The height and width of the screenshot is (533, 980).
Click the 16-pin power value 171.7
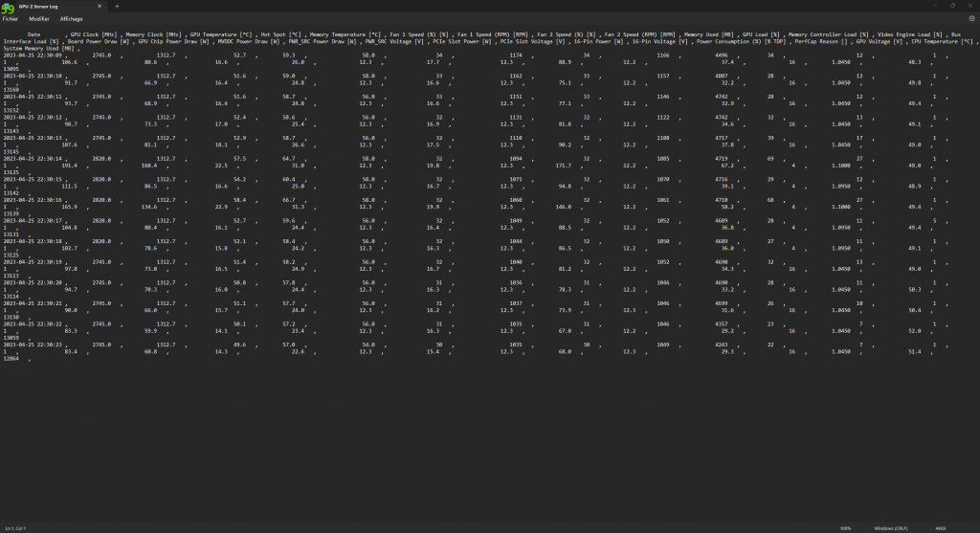pos(563,166)
